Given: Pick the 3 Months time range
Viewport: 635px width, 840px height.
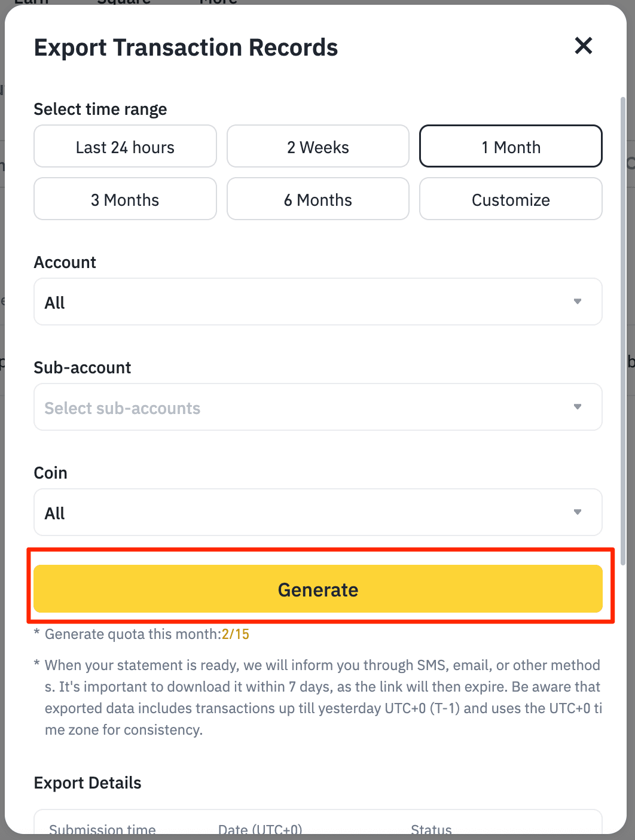Looking at the screenshot, I should (125, 199).
